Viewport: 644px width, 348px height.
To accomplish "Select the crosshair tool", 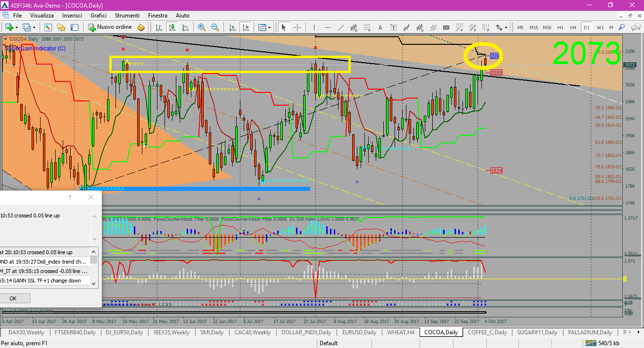I will click(x=297, y=27).
